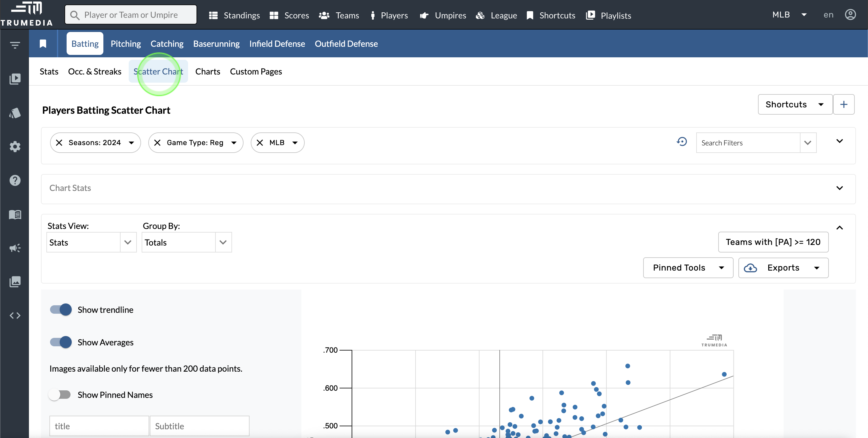The image size is (868, 438).
Task: Open the MLB league selector dropdown
Action: (789, 14)
